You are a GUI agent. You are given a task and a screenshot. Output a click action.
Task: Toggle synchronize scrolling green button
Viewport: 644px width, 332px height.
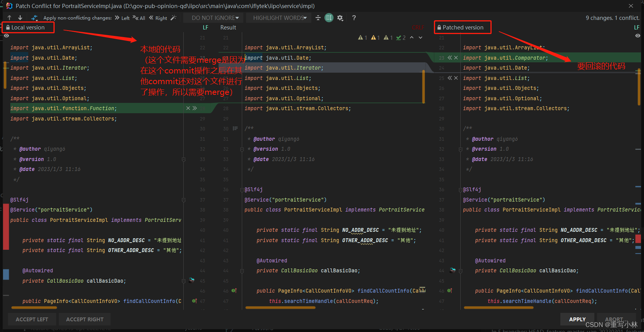click(329, 18)
